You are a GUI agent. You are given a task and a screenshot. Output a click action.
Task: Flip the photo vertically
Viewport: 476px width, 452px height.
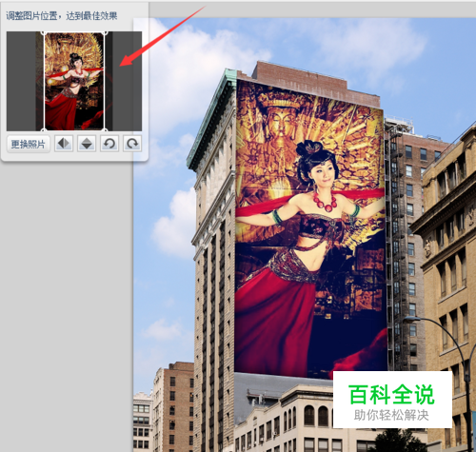(87, 144)
